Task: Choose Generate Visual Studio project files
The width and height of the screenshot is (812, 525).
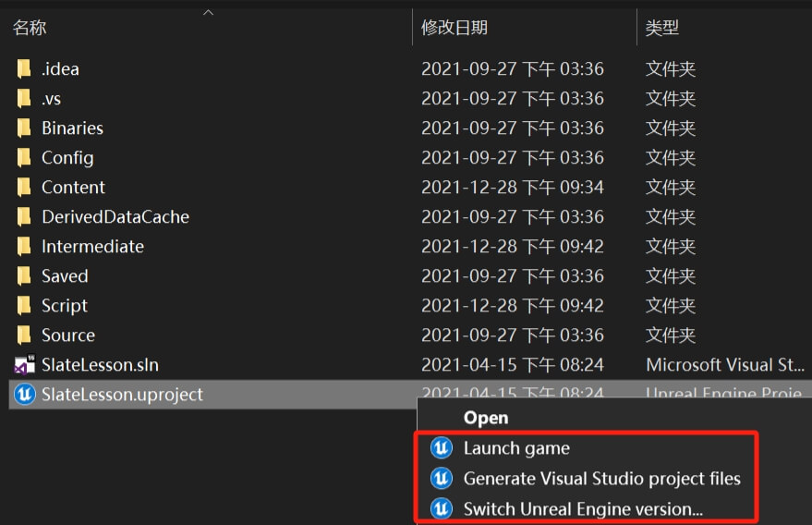Action: point(601,479)
